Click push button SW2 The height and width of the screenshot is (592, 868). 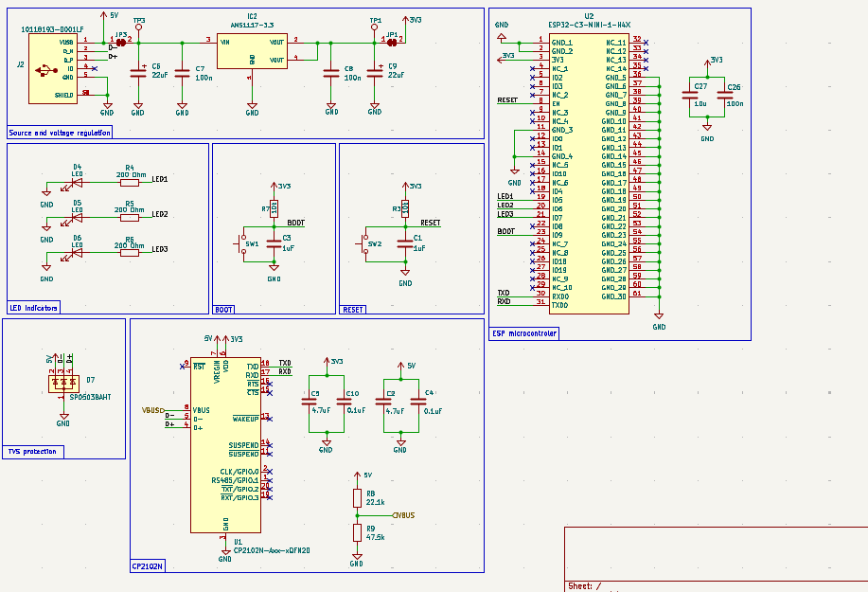(x=364, y=244)
